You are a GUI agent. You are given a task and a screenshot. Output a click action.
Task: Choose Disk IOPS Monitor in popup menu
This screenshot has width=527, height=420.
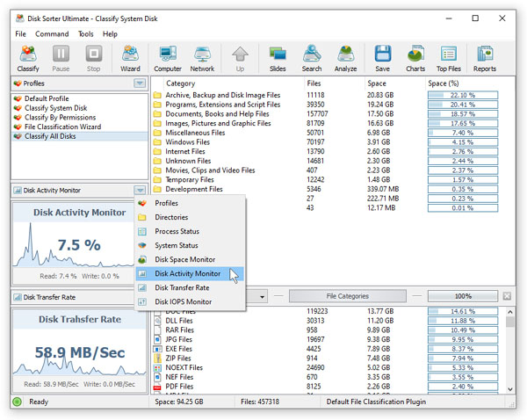coord(190,302)
